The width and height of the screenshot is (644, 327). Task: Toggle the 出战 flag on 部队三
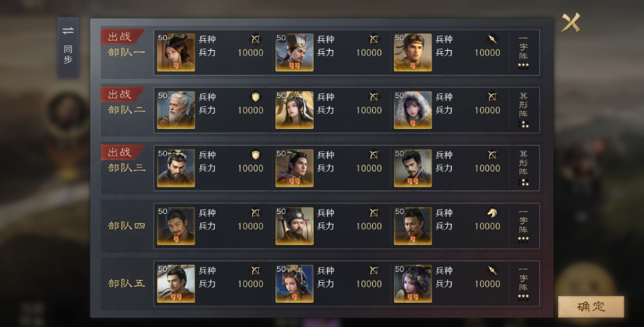point(122,152)
